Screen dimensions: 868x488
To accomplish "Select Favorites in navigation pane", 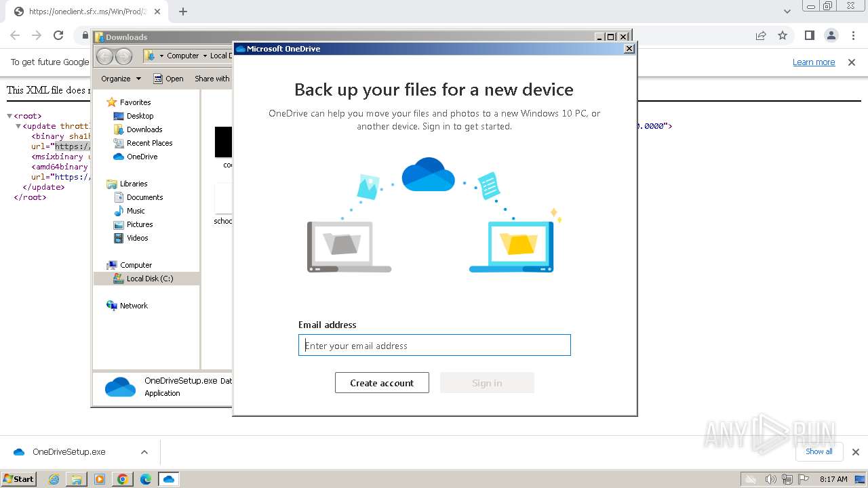I will tap(135, 102).
